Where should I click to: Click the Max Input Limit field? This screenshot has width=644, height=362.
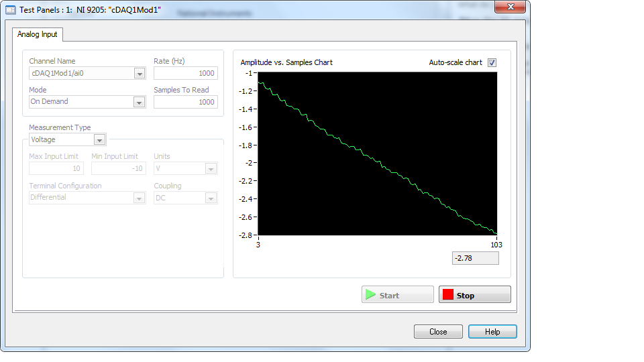coord(56,169)
